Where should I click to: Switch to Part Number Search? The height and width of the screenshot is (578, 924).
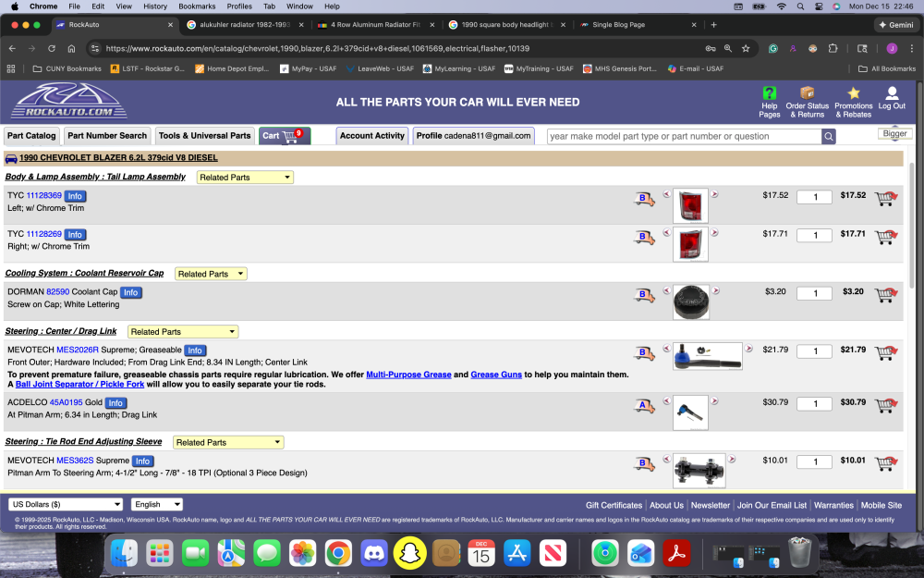106,135
